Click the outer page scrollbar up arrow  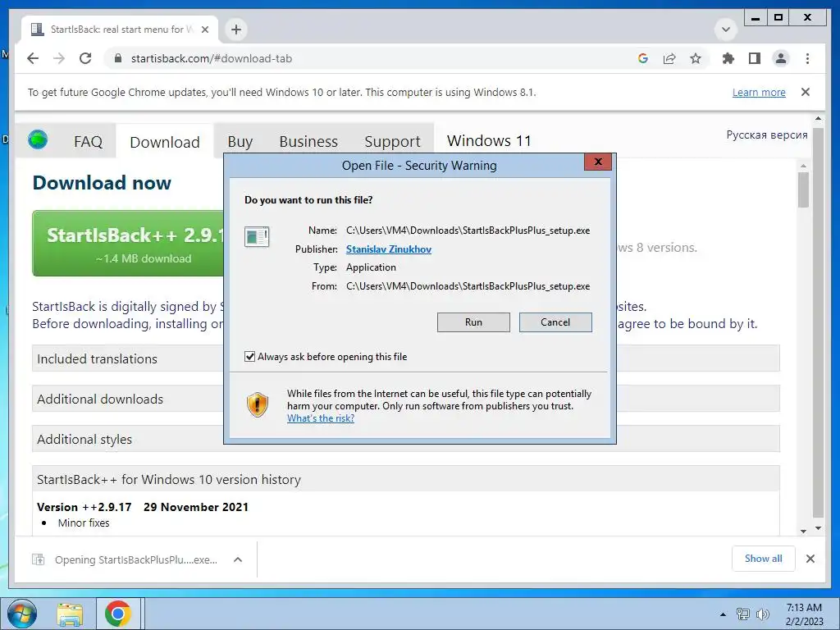[x=818, y=118]
